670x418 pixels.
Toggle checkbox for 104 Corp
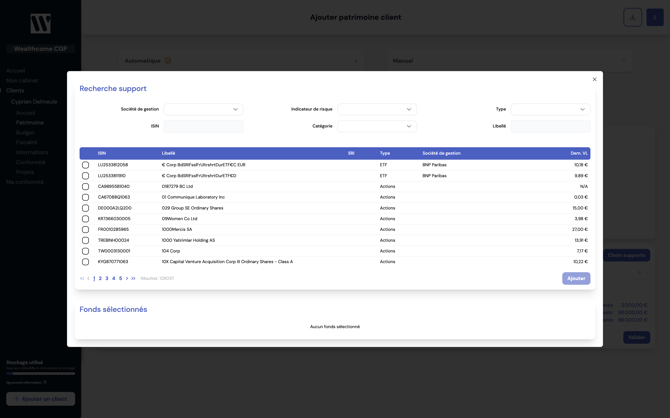pos(85,251)
